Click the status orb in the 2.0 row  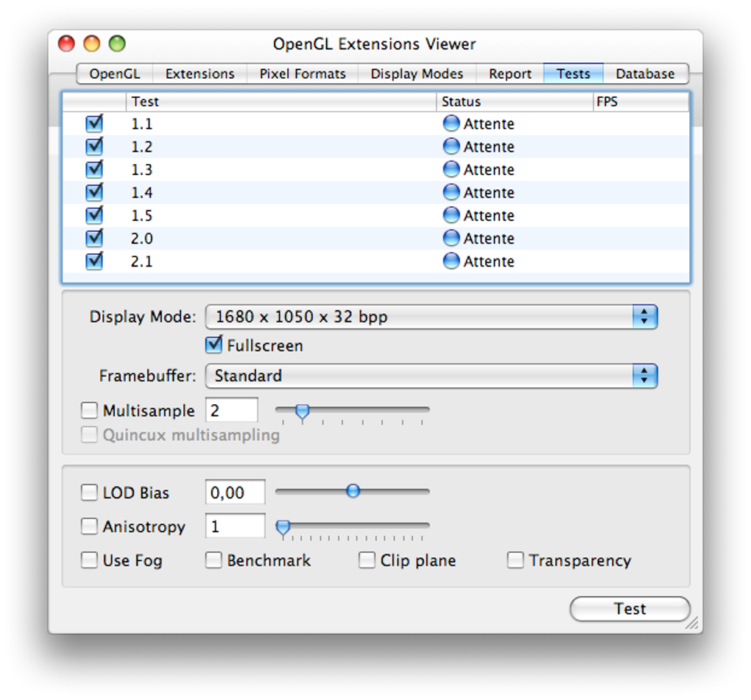[451, 238]
